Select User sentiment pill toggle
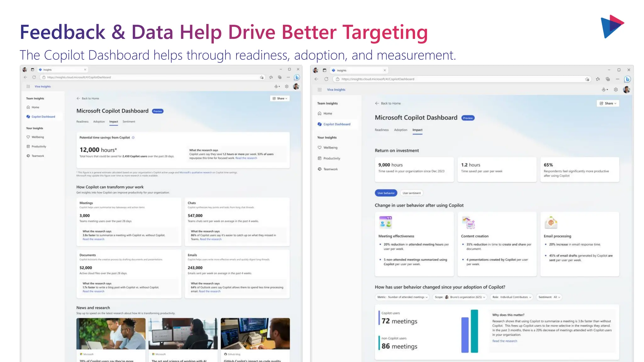644x362 pixels. [x=412, y=193]
